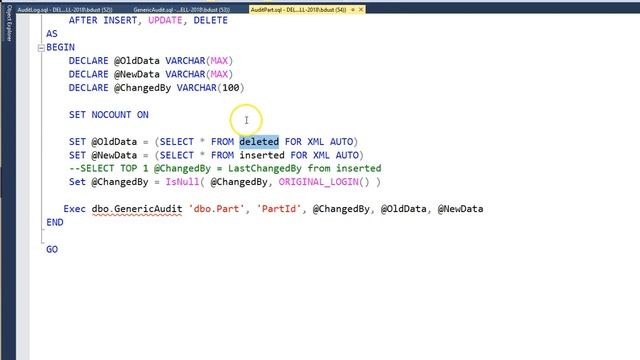Click @NewData argument in Exec line

pyautogui.click(x=460, y=209)
